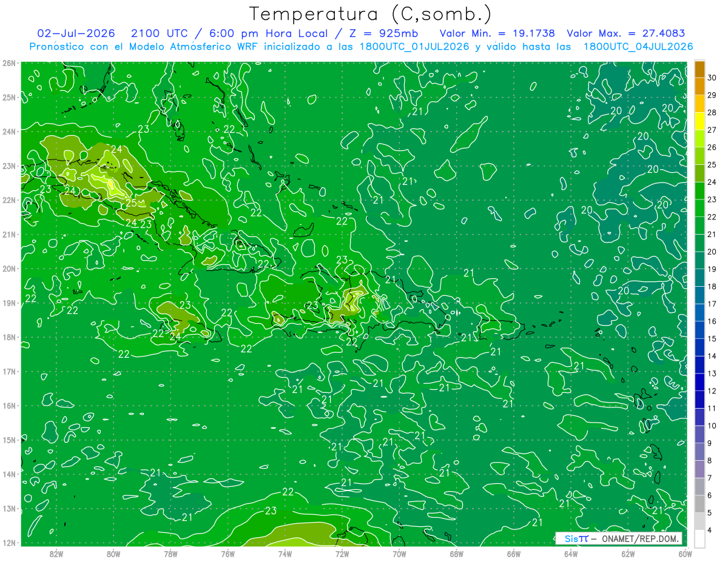Click legend value 6
The height and width of the screenshot is (562, 728).
click(x=710, y=495)
